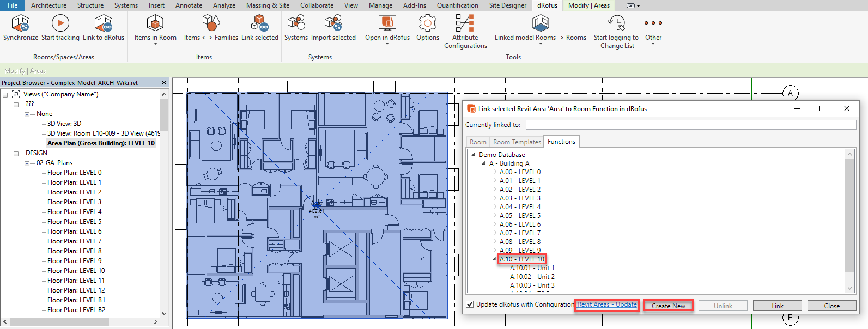Expand the A.05 - LEVEL 5 node
This screenshot has height=329, width=868.
point(495,216)
